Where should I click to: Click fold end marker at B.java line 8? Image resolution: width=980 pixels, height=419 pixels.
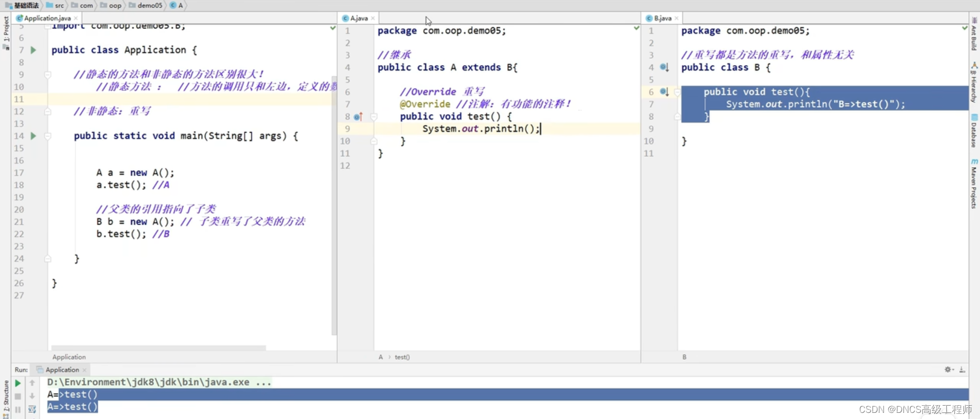point(677,117)
